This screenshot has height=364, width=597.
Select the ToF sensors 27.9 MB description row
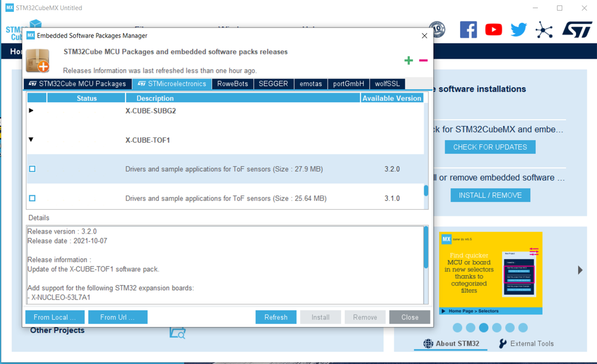coord(224,169)
